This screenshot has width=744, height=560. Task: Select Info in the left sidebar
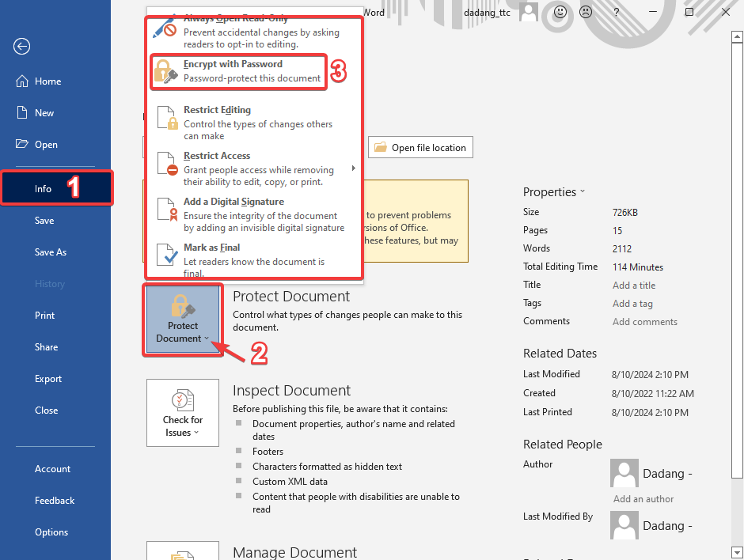[x=57, y=189]
